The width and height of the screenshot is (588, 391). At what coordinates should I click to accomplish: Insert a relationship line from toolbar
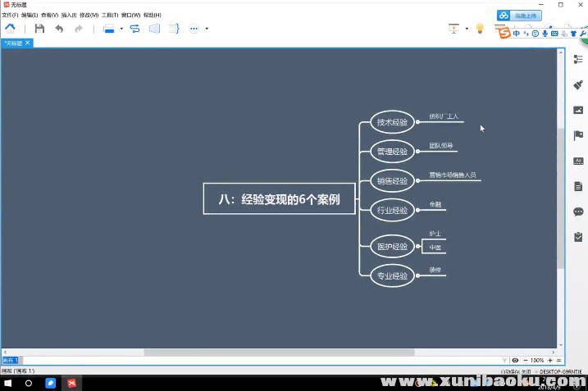(x=134, y=28)
